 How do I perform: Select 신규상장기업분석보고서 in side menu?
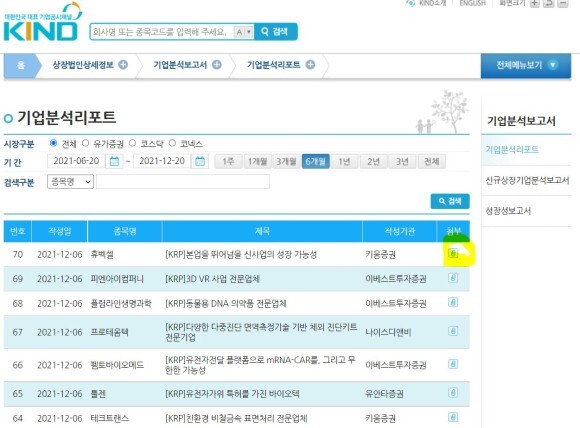pos(527,180)
